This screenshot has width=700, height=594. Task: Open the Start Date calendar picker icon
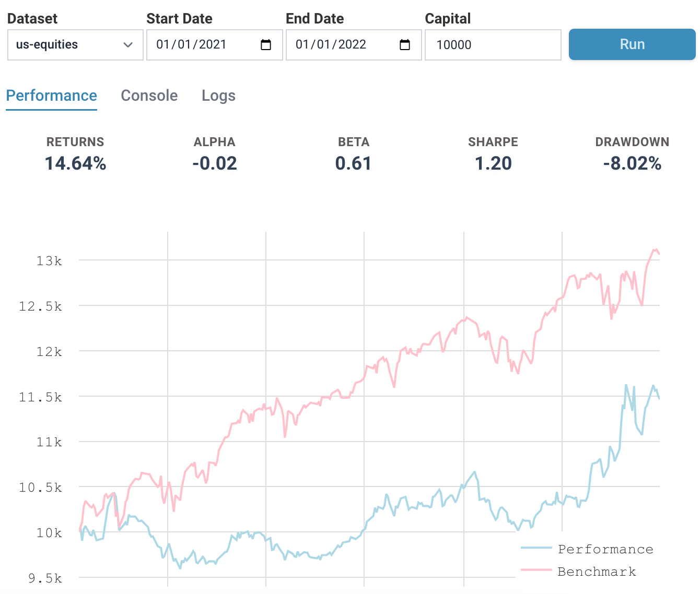tap(266, 45)
